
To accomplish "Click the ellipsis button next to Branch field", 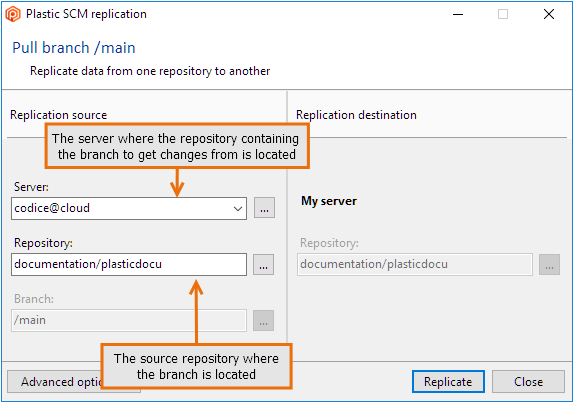I will click(x=264, y=321).
